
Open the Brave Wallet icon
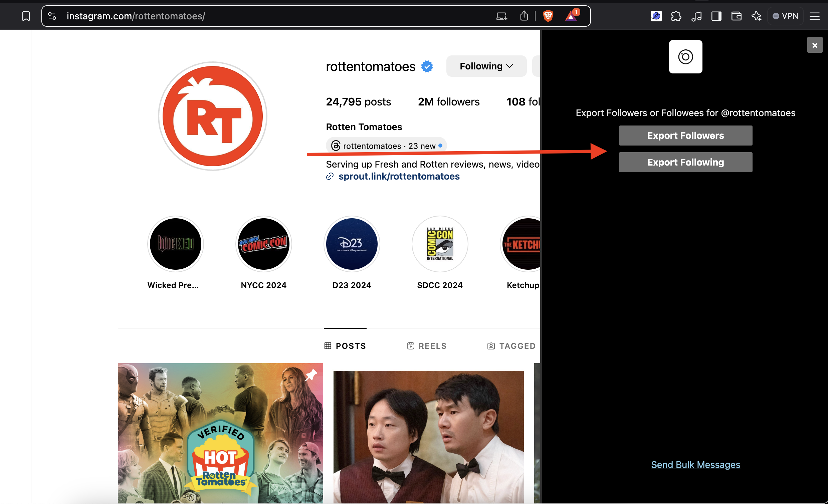pos(736,16)
